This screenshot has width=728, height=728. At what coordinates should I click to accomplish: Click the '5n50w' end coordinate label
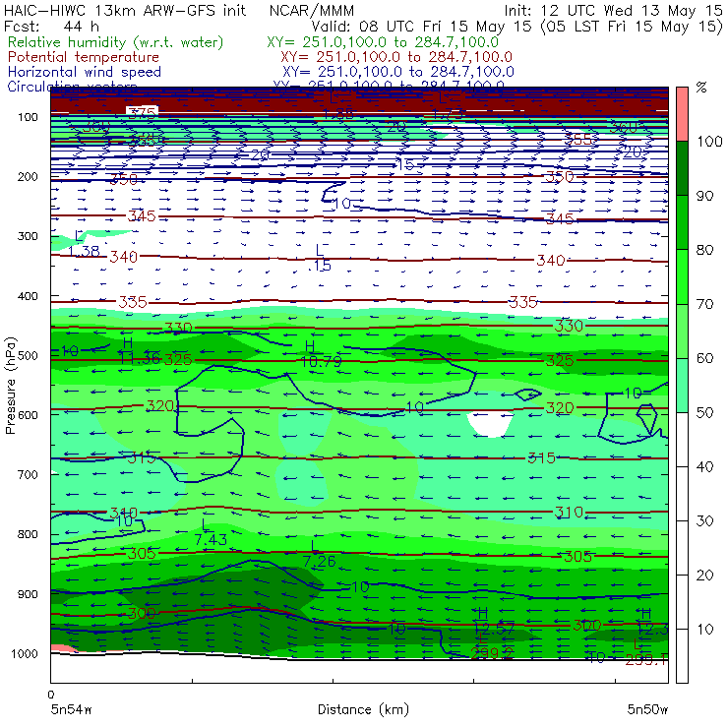[647, 709]
